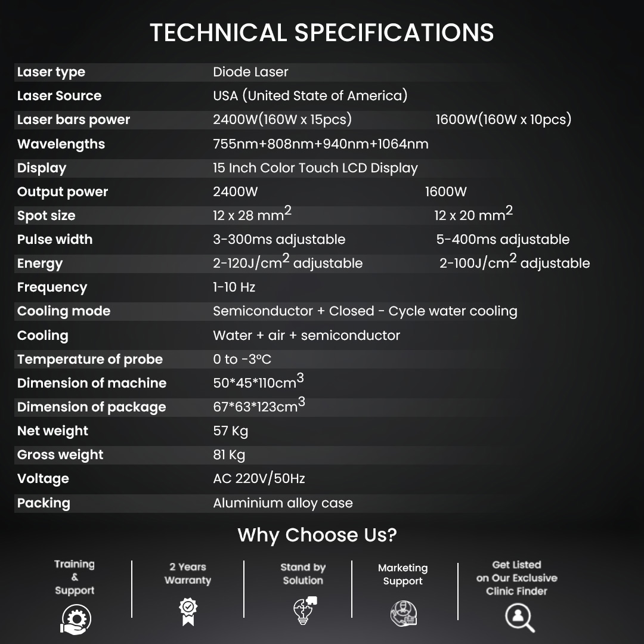Click the "1600W(160W x 10pcs)" laser bars value
Viewport: 644px width, 644px height.
click(x=503, y=119)
